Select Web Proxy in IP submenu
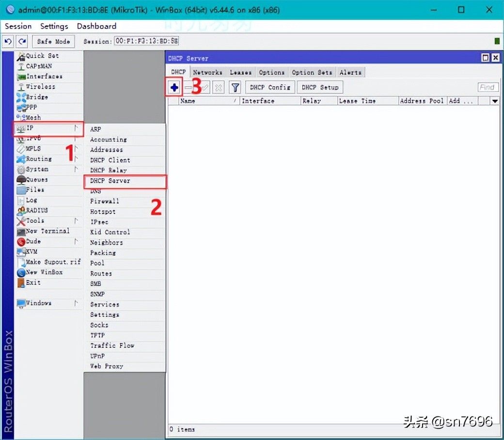The width and height of the screenshot is (504, 440). click(125, 366)
